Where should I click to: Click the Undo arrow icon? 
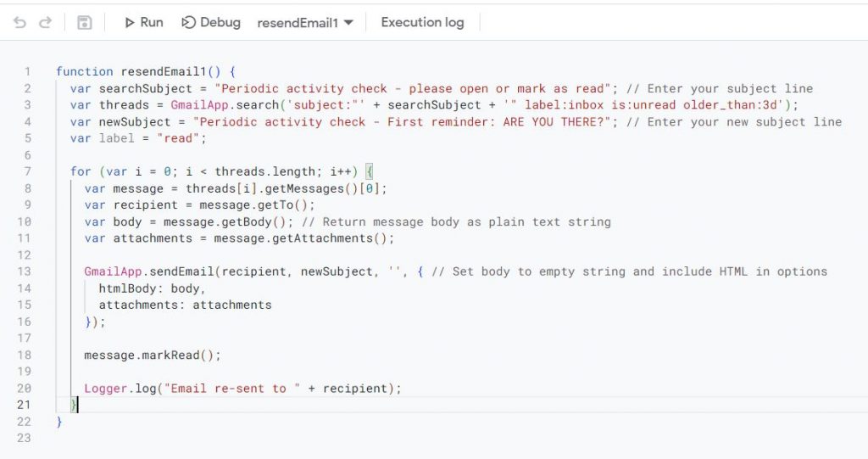[19, 23]
